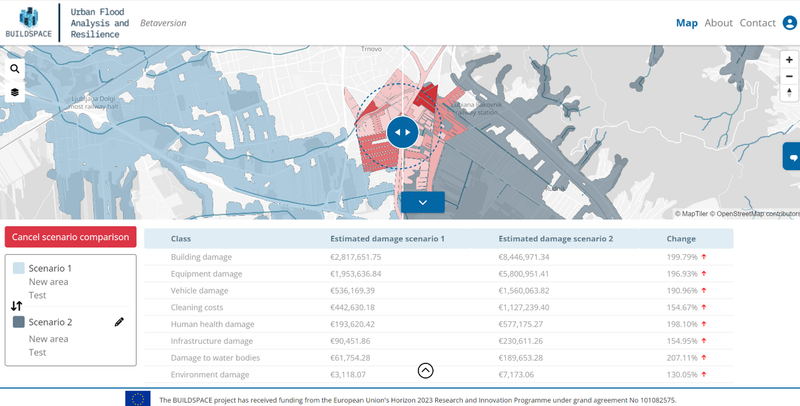Viewport: 800px width, 406px height.
Task: Go to the Map page
Action: pos(686,23)
